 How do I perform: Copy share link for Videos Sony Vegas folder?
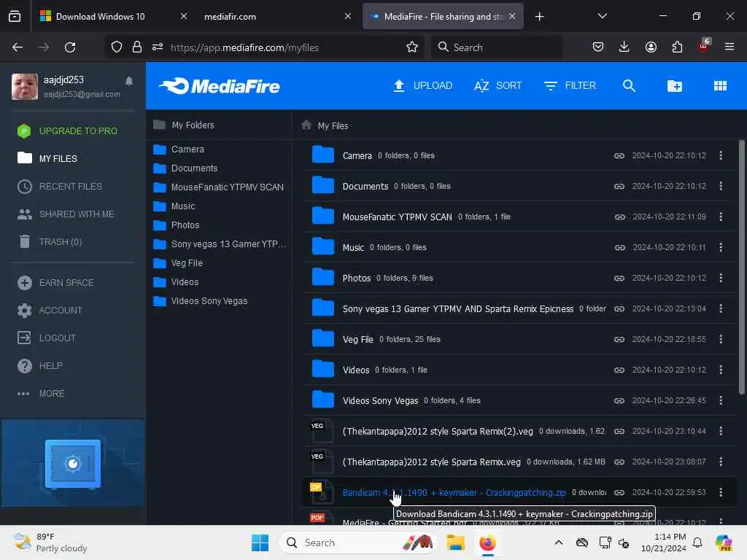[x=619, y=400]
